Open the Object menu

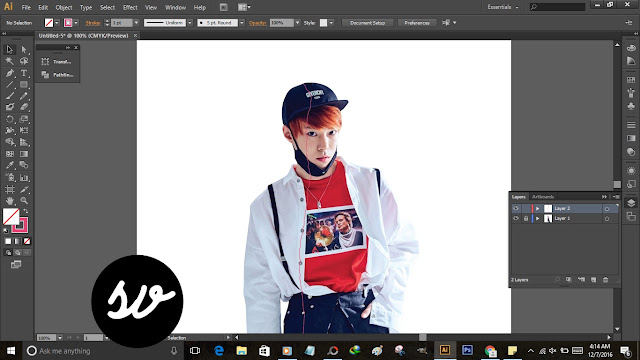pos(64,7)
